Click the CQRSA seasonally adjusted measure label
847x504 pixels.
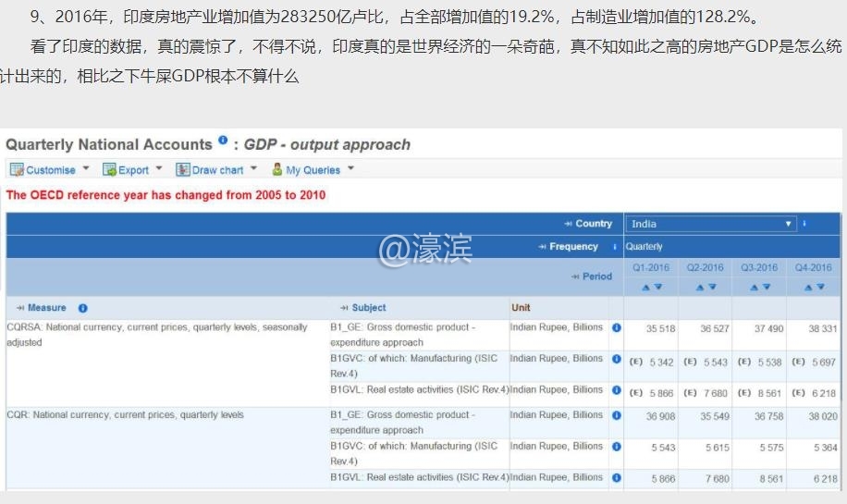click(x=157, y=335)
